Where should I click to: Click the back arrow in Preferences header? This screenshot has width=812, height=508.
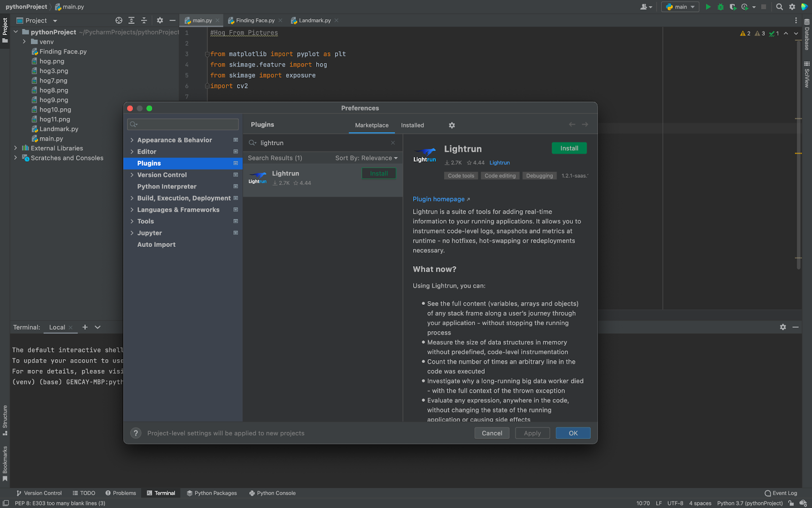(x=572, y=124)
